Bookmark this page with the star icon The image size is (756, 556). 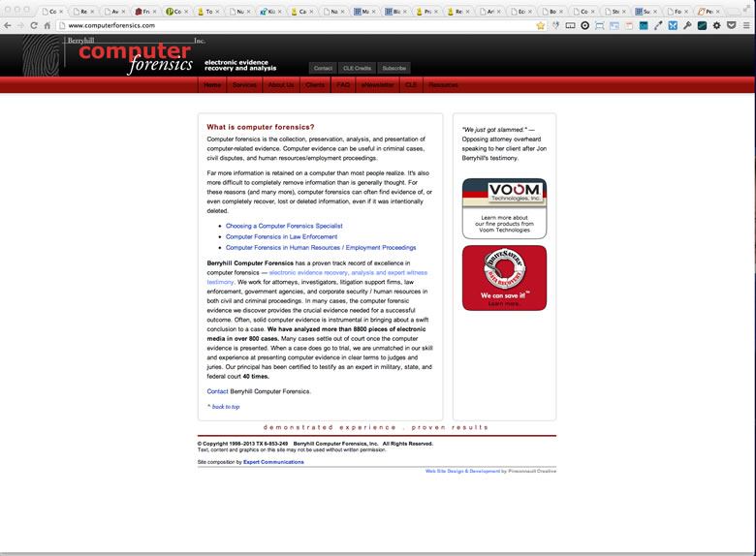point(540,25)
